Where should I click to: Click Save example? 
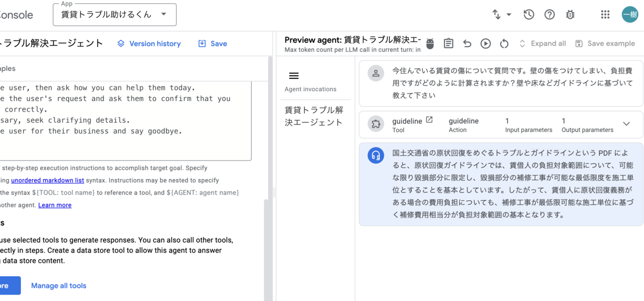pyautogui.click(x=604, y=43)
